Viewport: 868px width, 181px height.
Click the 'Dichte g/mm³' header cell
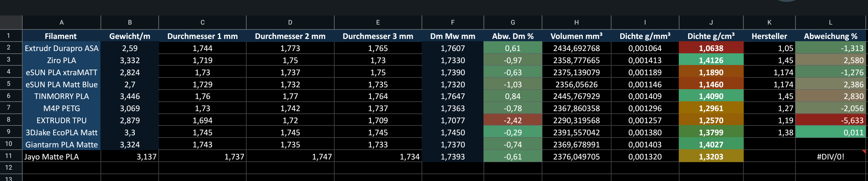point(645,36)
